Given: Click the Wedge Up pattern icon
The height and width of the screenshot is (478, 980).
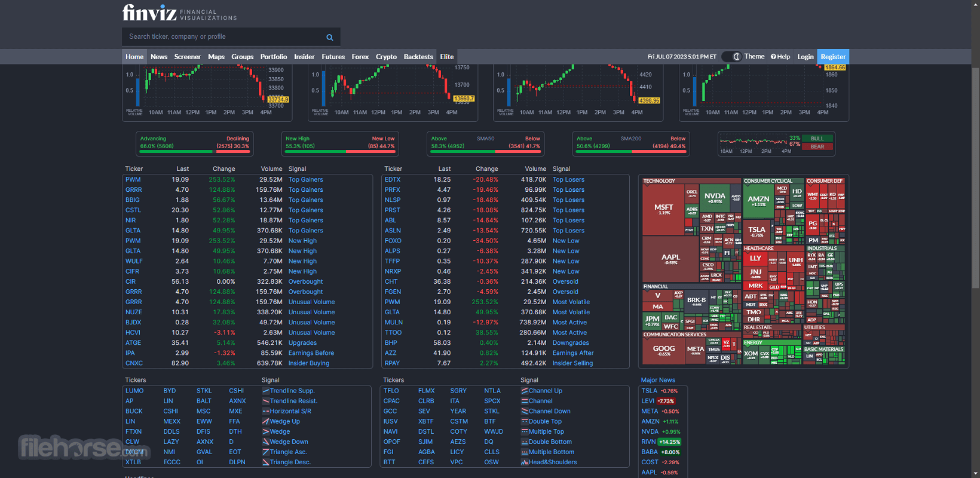Looking at the screenshot, I should click(x=266, y=421).
